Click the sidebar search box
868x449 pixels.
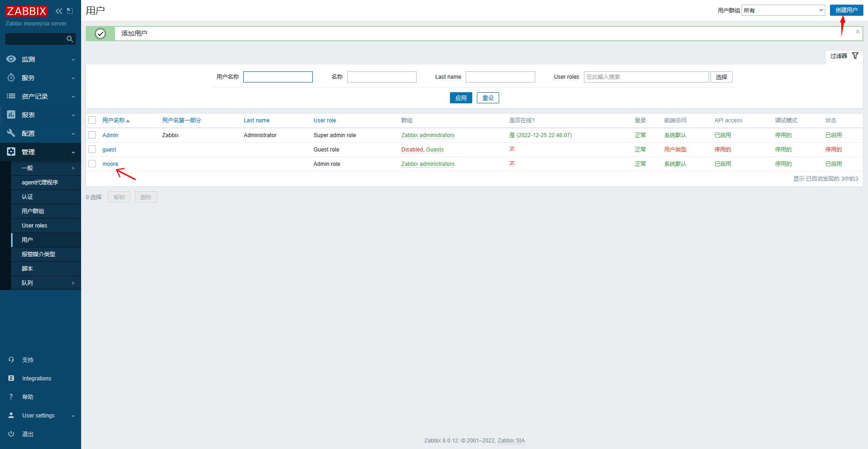click(40, 39)
